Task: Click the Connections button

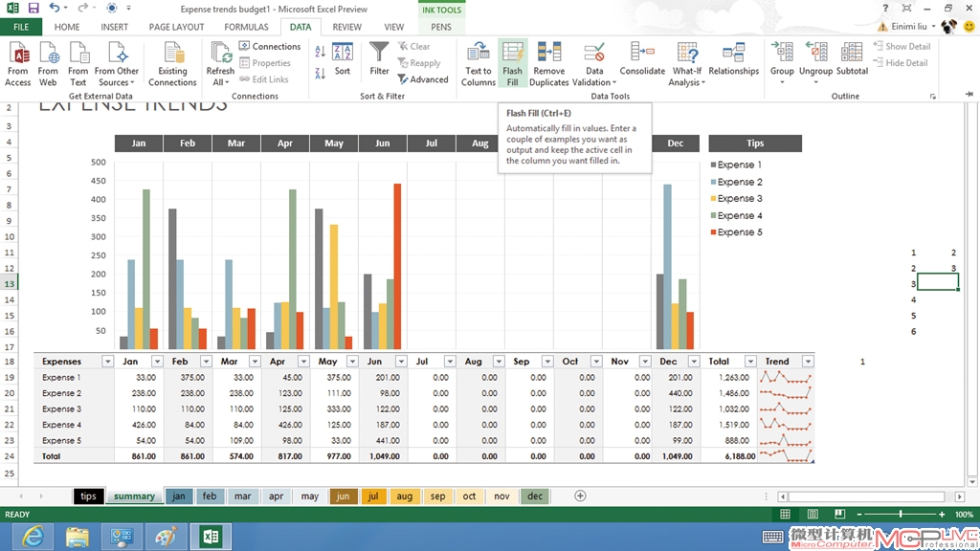Action: pos(270,46)
